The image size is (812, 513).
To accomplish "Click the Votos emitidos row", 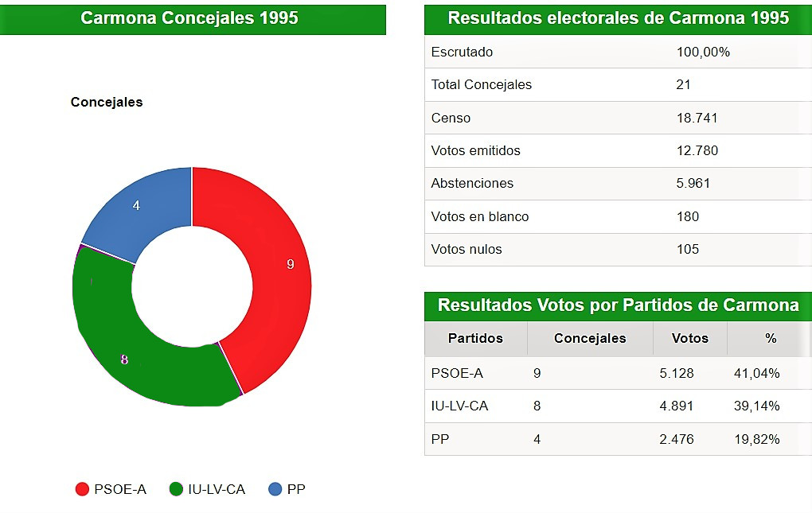I will click(x=619, y=150).
